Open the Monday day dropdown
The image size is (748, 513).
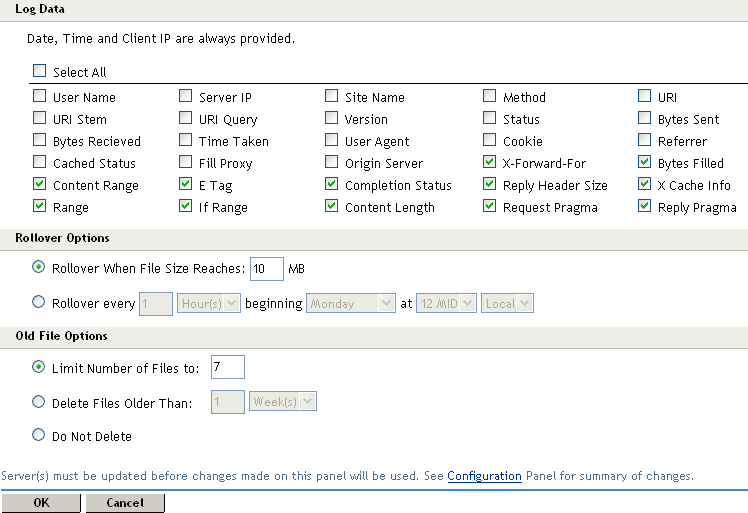click(x=351, y=304)
